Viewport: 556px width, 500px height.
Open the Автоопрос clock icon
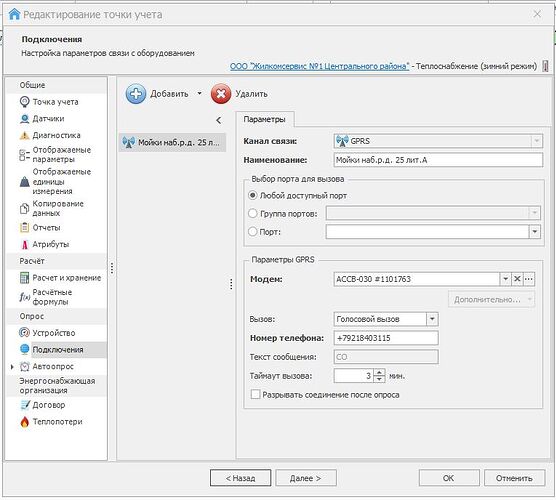click(x=24, y=366)
